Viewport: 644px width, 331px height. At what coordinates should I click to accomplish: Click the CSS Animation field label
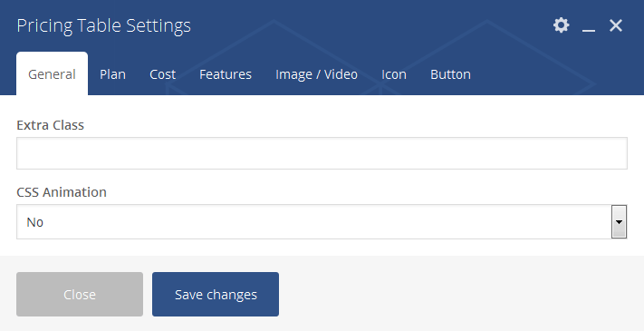(62, 192)
